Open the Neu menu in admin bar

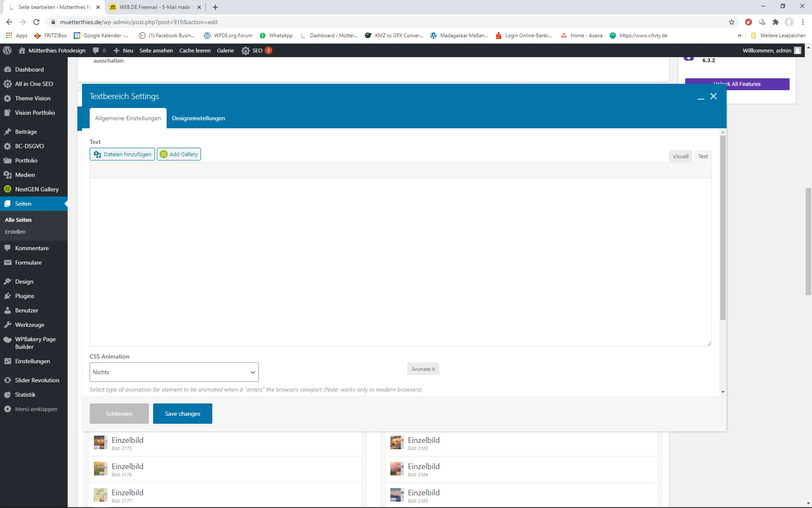[x=123, y=50]
